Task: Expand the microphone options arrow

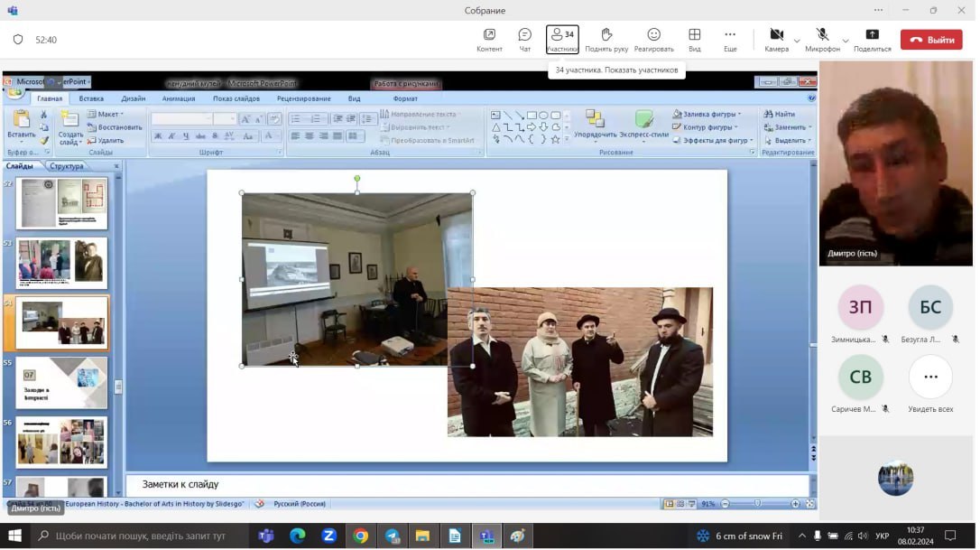Action: pyautogui.click(x=846, y=41)
